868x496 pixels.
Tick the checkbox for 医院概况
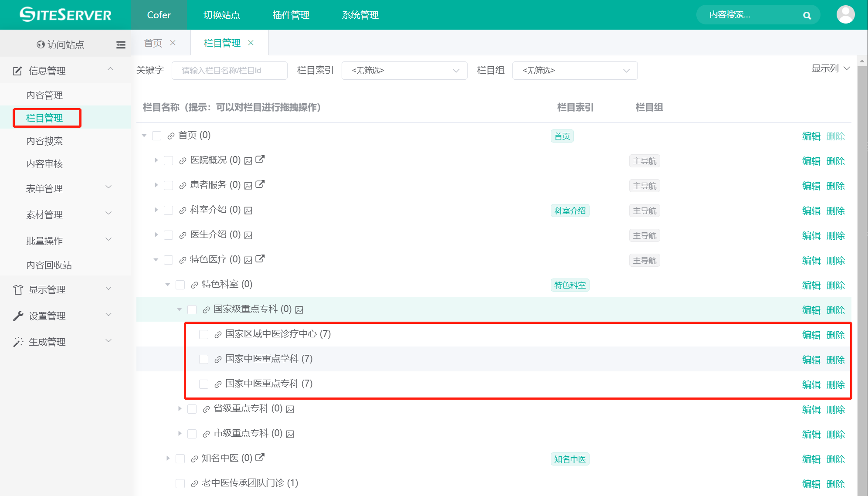[169, 161]
